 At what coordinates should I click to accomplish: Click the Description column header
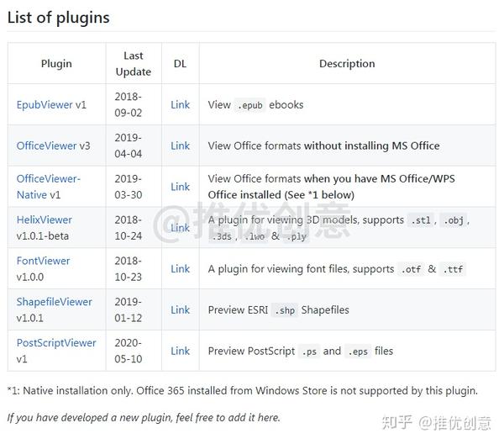(x=347, y=64)
